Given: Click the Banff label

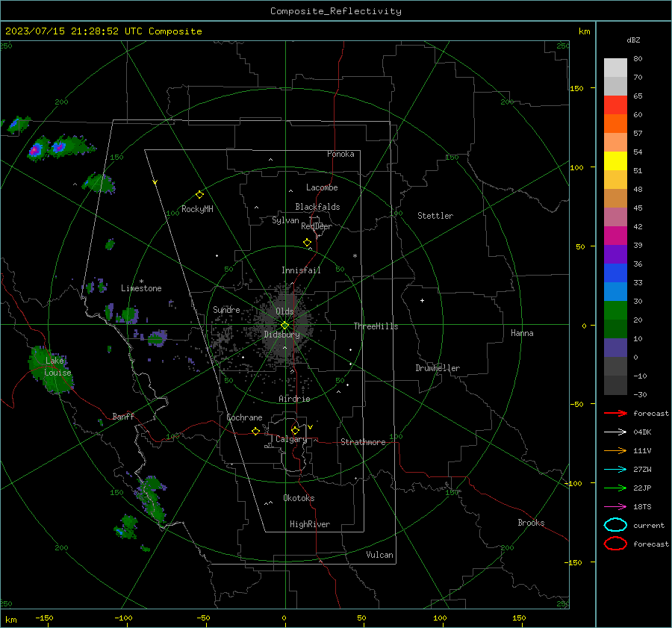Looking at the screenshot, I should tap(123, 417).
